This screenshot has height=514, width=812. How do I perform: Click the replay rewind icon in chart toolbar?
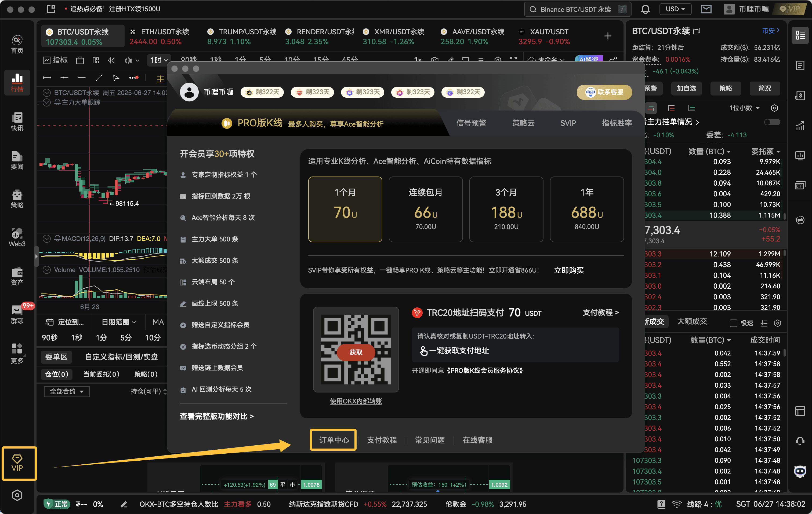(x=112, y=60)
